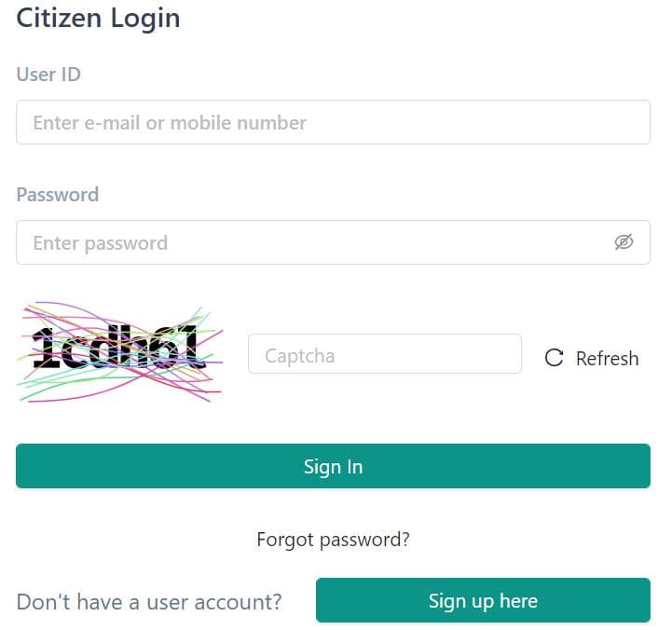This screenshot has width=672, height=630.
Task: Select the Captcha text box
Action: point(384,354)
